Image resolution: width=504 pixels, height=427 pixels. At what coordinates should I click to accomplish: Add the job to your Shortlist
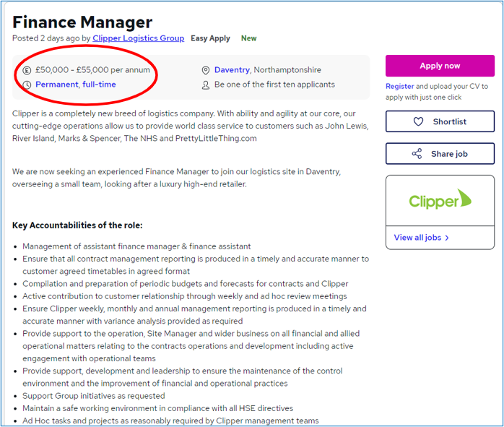[x=440, y=121]
